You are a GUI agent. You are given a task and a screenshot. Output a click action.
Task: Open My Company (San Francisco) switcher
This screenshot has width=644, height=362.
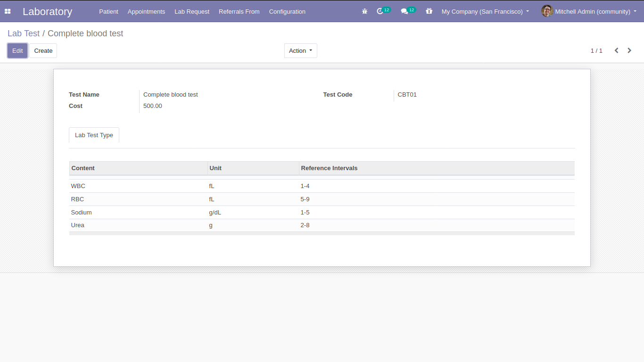(485, 11)
